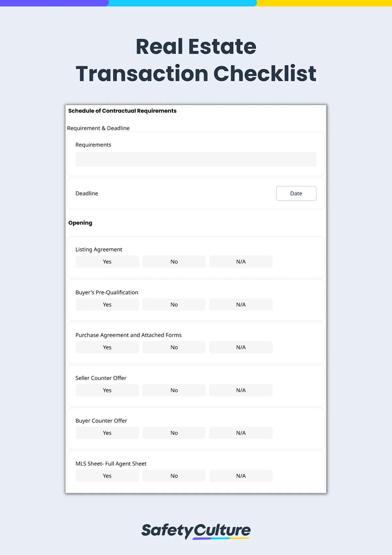The image size is (392, 555).
Task: Select No for Listing Agreement
Action: (x=174, y=261)
